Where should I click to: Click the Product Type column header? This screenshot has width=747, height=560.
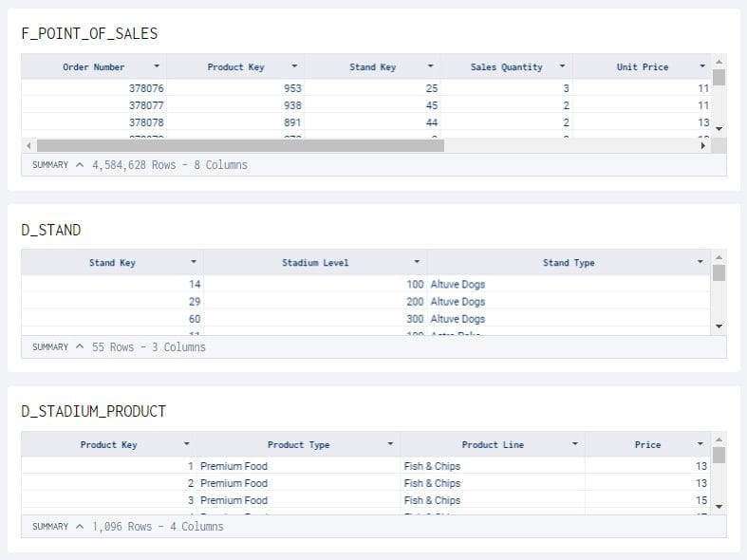point(298,445)
